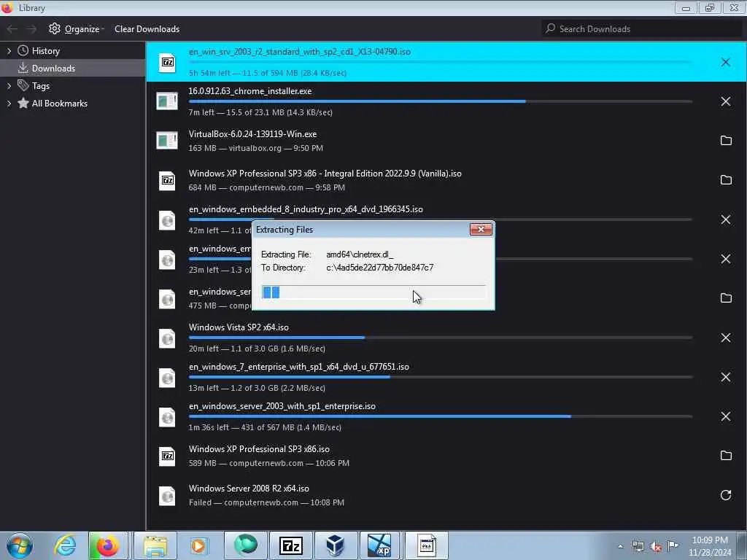Click chrome_installer download progress bar

pyautogui.click(x=440, y=101)
